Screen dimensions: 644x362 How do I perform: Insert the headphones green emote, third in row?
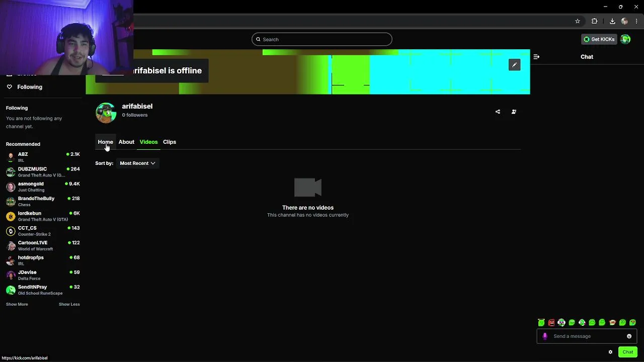(561, 322)
